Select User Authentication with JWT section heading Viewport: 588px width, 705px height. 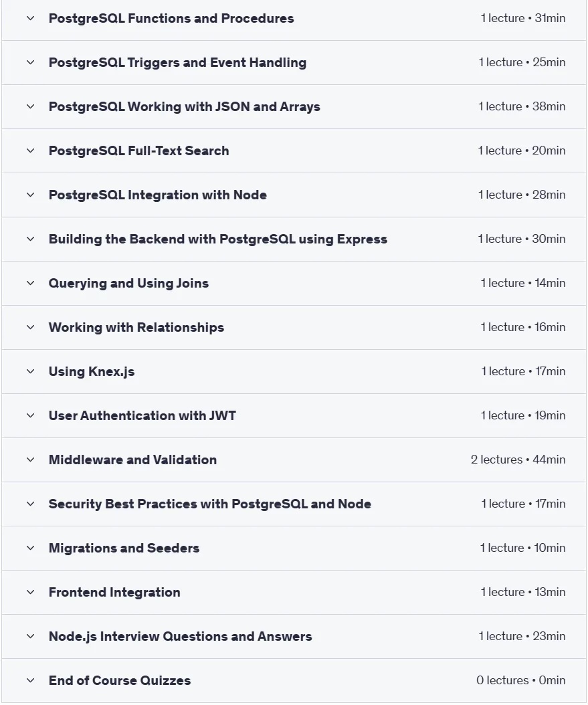click(x=142, y=415)
